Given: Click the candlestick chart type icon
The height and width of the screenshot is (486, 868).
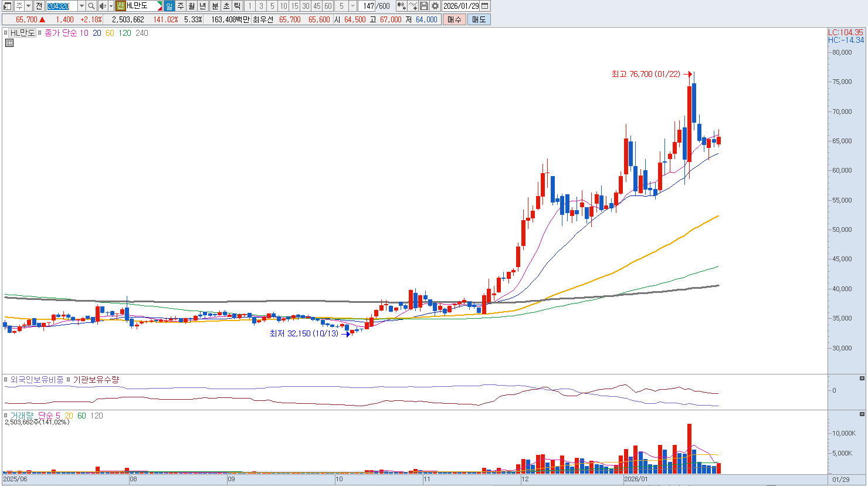Looking at the screenshot, I should 401,6.
